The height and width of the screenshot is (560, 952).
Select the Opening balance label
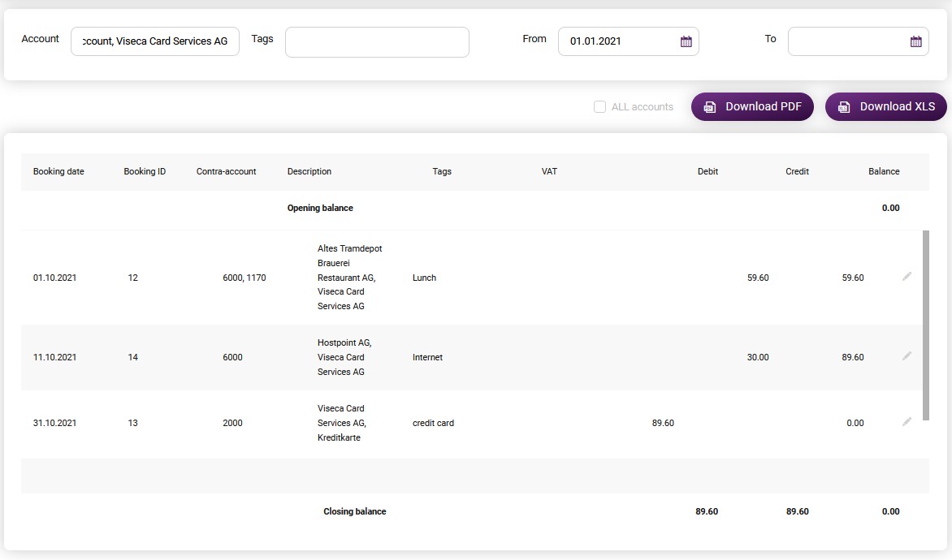[320, 208]
